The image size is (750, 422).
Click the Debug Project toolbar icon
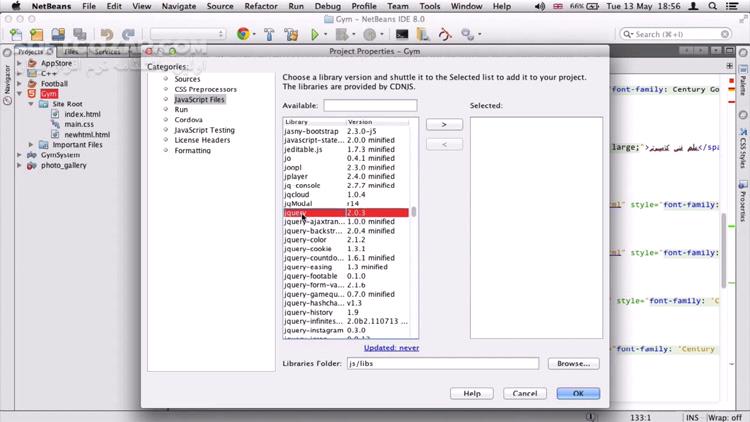[x=342, y=34]
